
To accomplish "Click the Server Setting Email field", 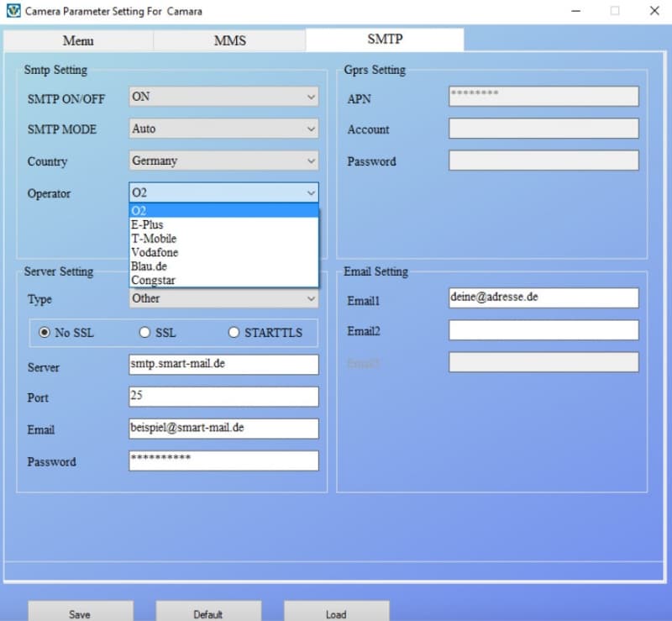I will tap(223, 429).
